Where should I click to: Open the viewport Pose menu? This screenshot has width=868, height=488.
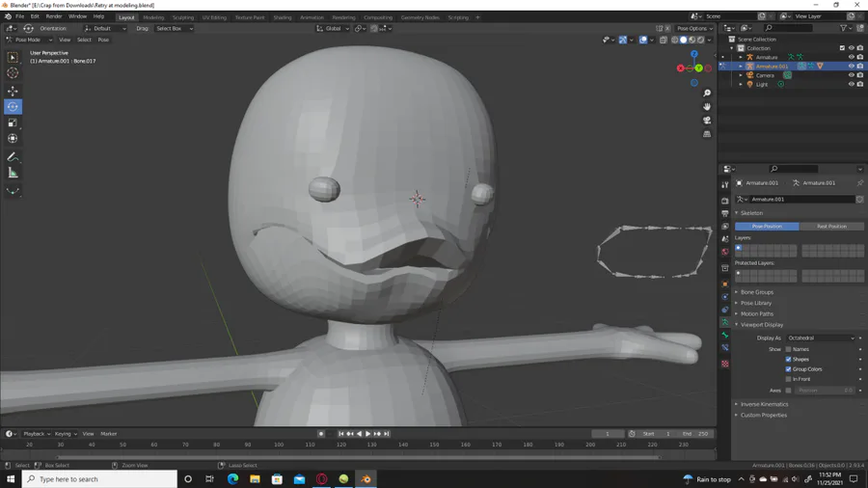click(x=103, y=40)
